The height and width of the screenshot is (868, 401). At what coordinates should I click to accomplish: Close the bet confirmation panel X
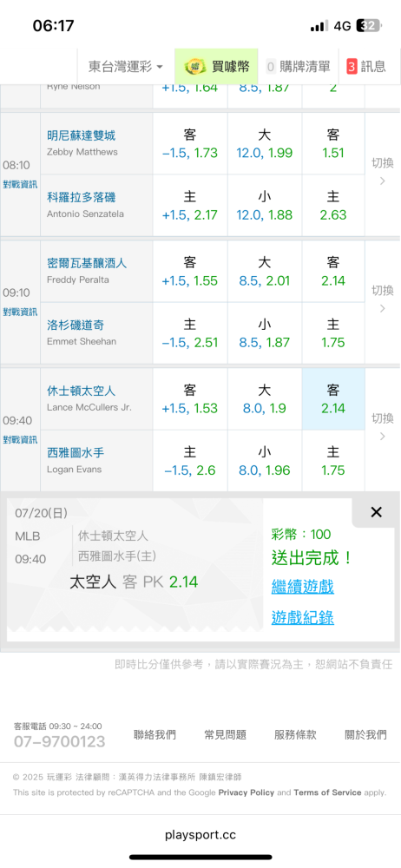(x=376, y=513)
